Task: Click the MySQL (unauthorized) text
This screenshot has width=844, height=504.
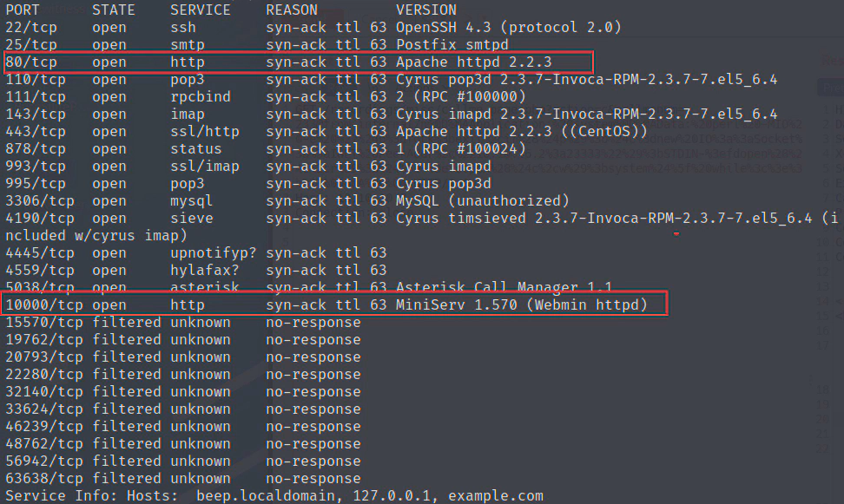Action: pyautogui.click(x=482, y=201)
